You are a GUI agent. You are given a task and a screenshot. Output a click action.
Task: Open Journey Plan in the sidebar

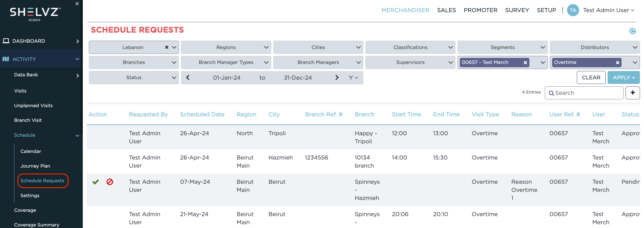click(x=35, y=166)
